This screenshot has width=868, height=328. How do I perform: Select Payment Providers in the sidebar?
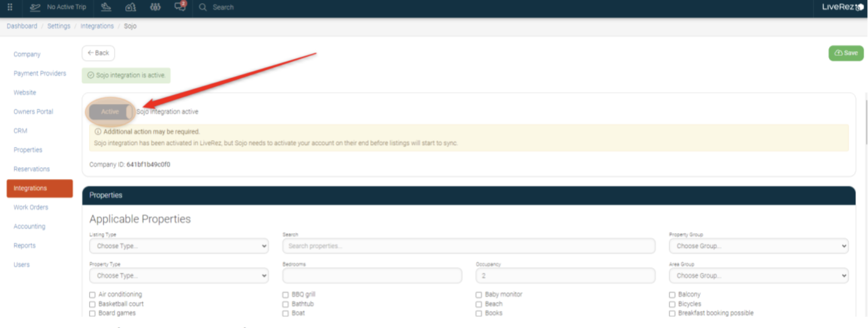40,73
